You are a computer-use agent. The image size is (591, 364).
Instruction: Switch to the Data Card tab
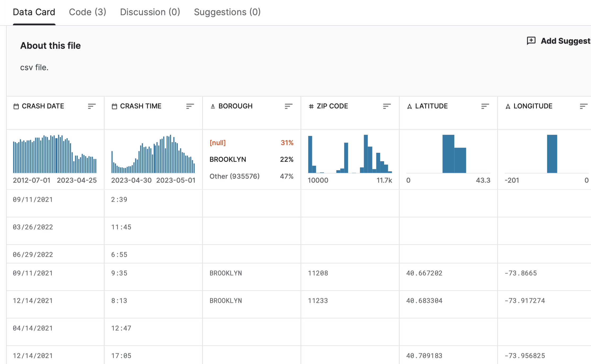point(34,12)
